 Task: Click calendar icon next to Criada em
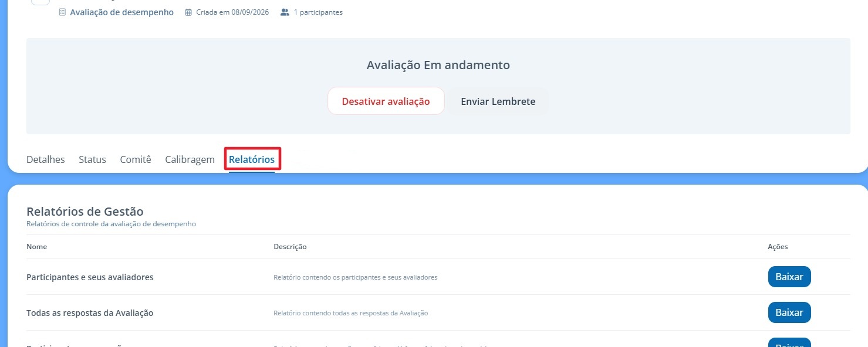pos(188,12)
